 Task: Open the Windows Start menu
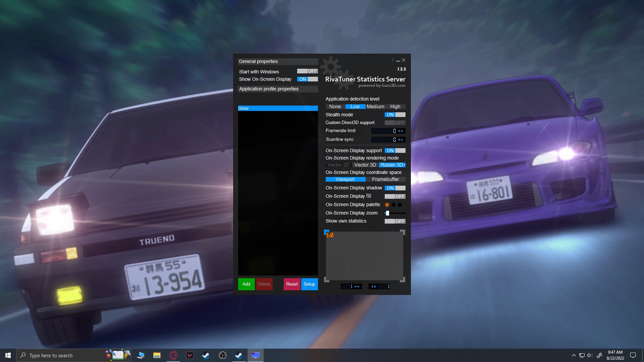(x=8, y=355)
